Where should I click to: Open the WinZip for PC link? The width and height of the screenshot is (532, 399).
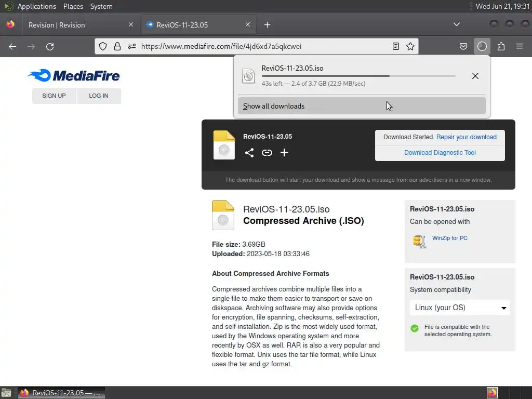449,238
